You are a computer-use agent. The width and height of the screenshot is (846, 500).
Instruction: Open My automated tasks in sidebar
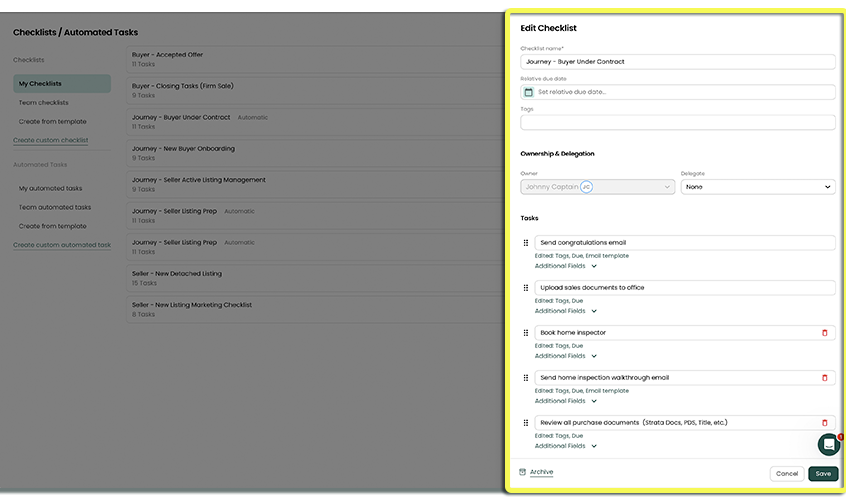pos(50,188)
